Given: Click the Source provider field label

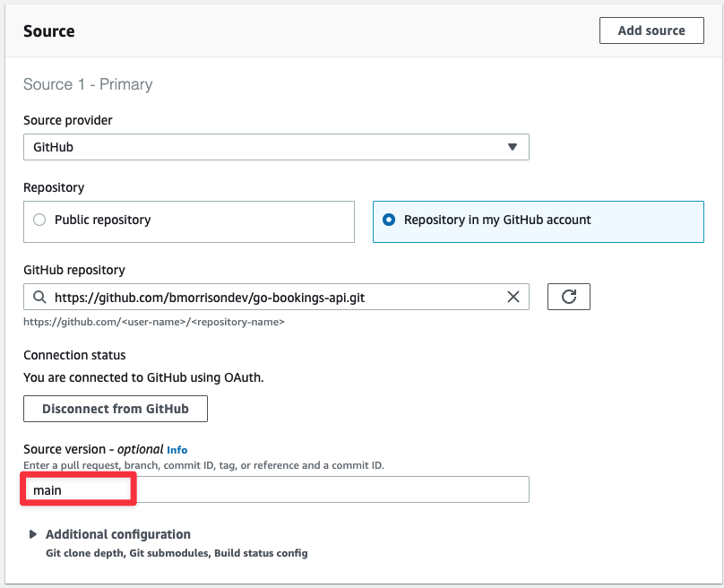Looking at the screenshot, I should tap(68, 120).
